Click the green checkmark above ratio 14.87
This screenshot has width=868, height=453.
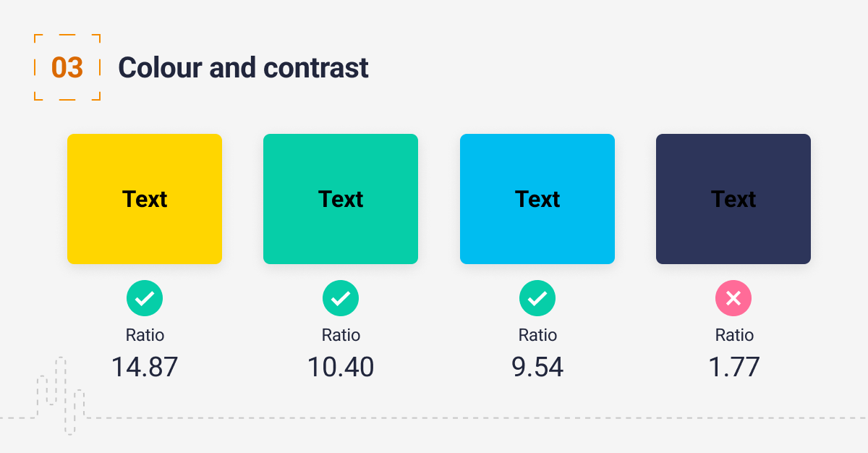[x=145, y=298]
